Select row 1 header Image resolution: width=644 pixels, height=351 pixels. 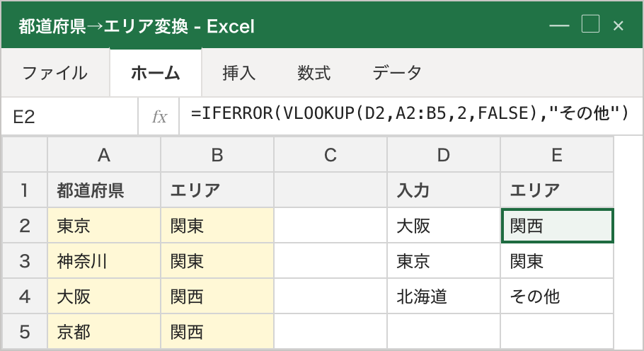coord(25,190)
